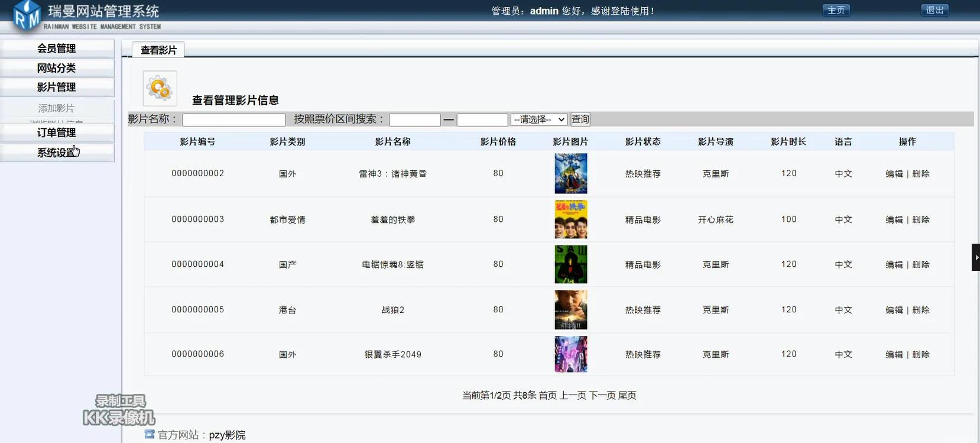Click the 退出 logout button
980x443 pixels.
click(x=934, y=10)
